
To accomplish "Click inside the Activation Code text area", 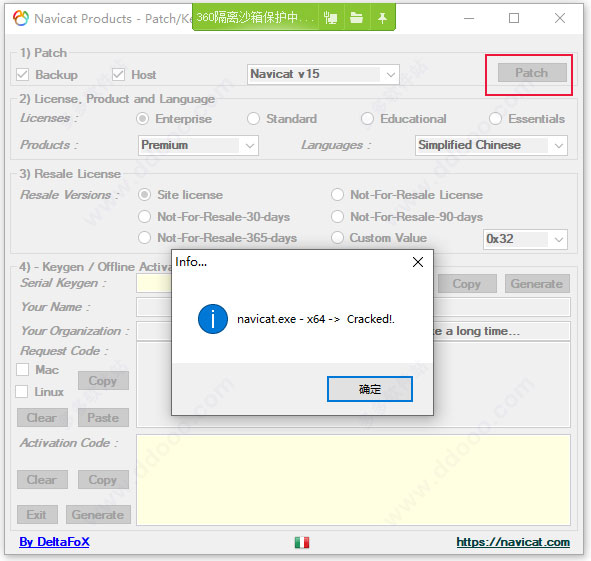I will (x=353, y=480).
